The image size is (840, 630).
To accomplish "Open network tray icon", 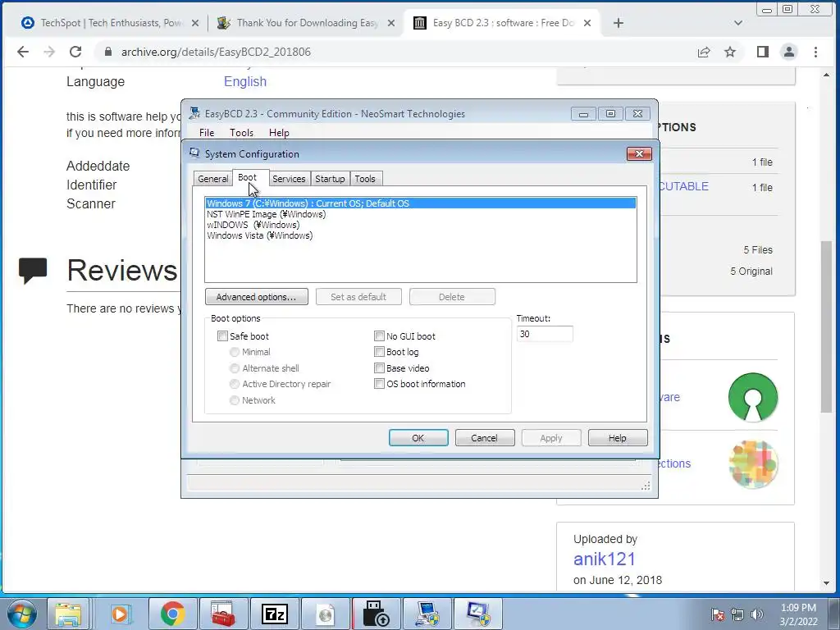I will click(x=737, y=614).
